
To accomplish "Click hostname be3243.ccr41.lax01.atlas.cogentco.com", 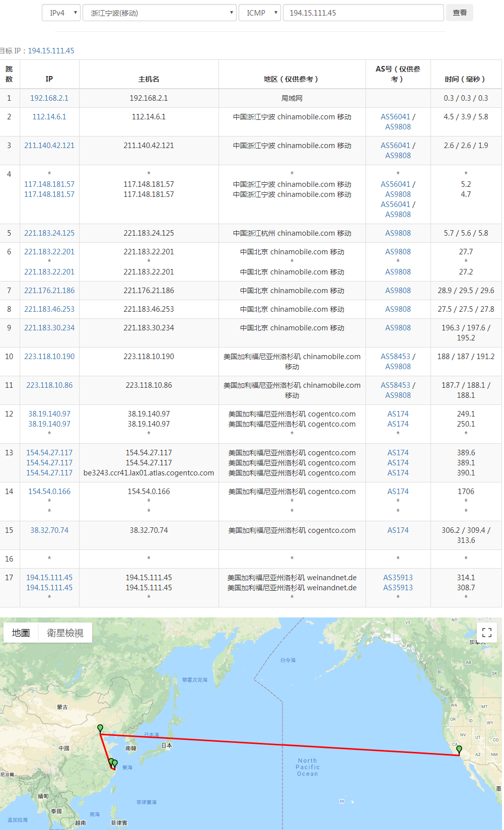I will click(149, 473).
